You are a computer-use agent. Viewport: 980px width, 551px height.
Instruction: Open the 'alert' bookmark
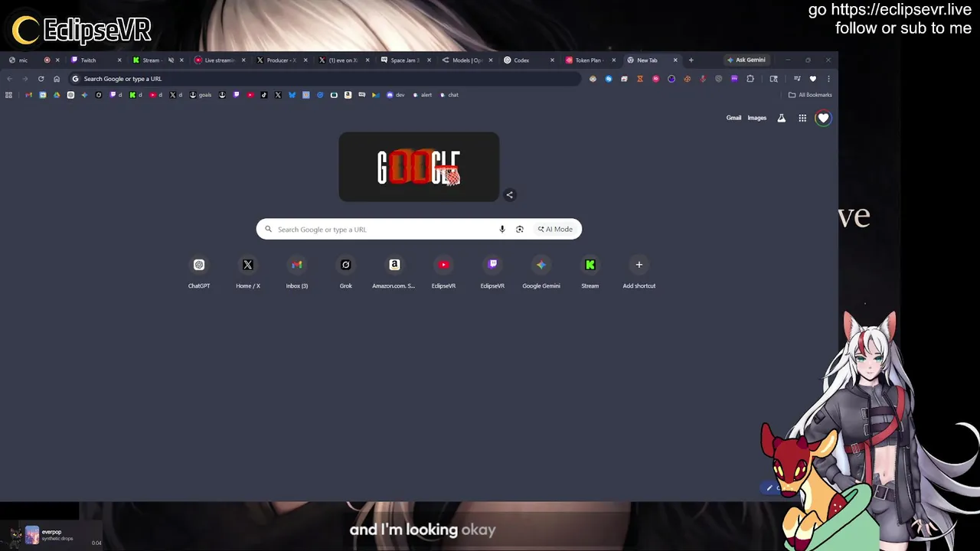(422, 95)
